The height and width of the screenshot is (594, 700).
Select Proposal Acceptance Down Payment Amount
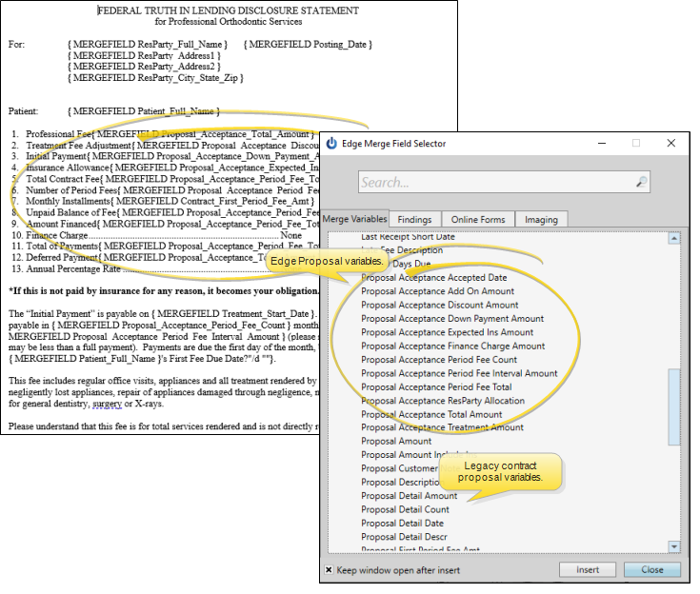(x=452, y=319)
